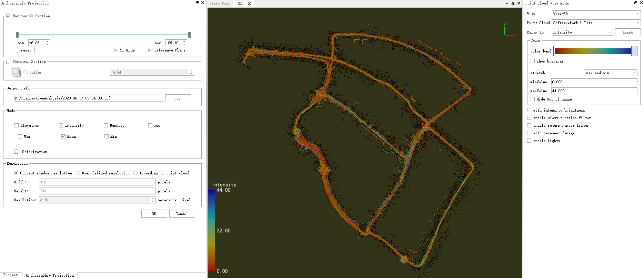Uncheck Reference Plane

tap(150, 50)
